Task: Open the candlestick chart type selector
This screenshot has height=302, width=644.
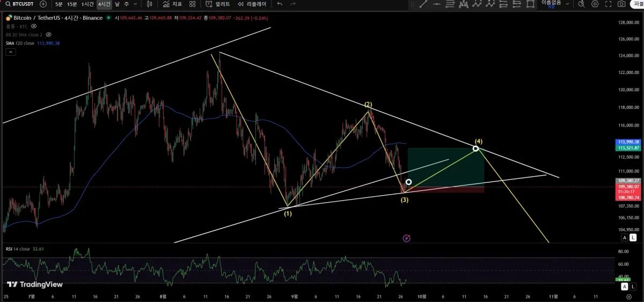Action: pyautogui.click(x=149, y=4)
